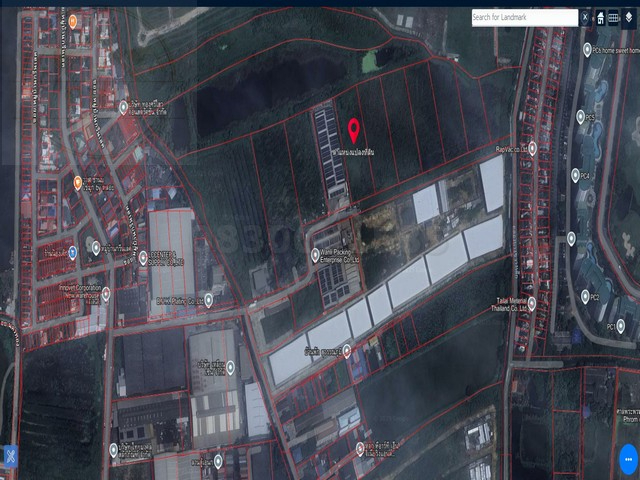
Task: Select the PC2 building marker
Action: click(x=584, y=296)
